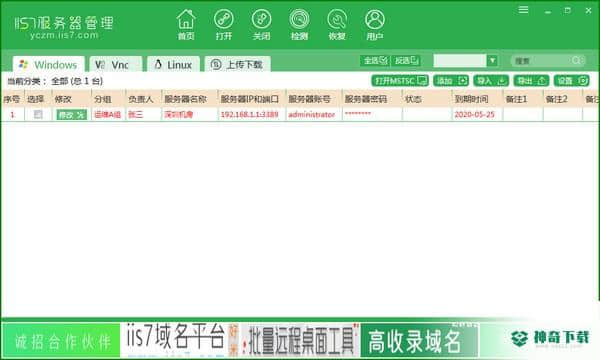Click the 导出 export button
The width and height of the screenshot is (600, 360).
[x=531, y=81]
